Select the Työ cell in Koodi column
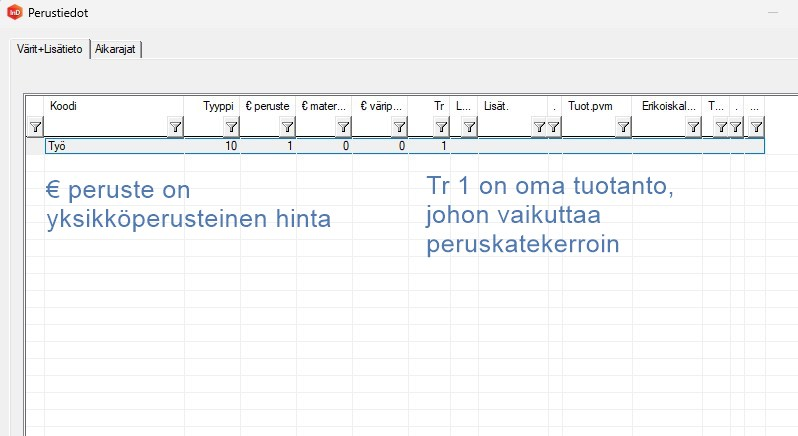Screen dimensions: 798x436 pyautogui.click(x=115, y=146)
